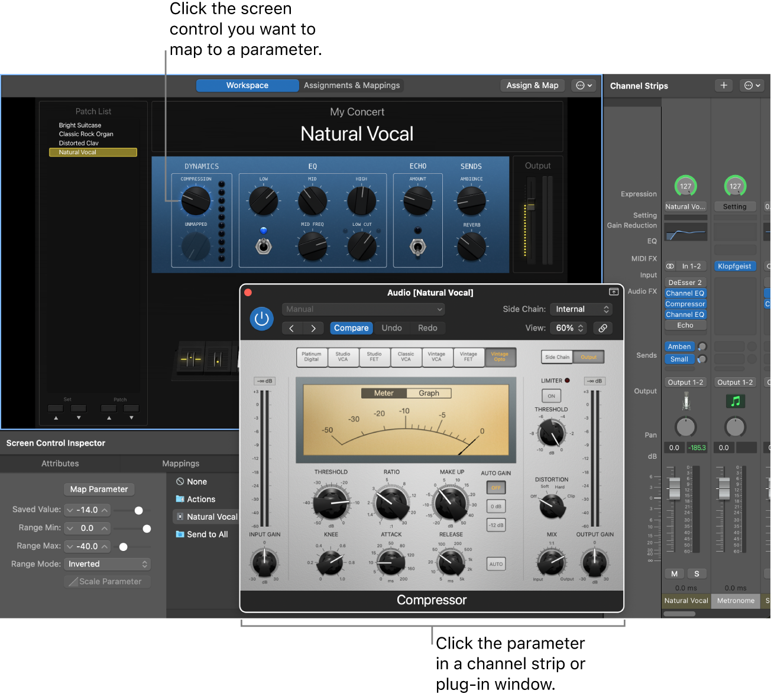The width and height of the screenshot is (771, 700).
Task: Open the Range Mode Inverted dropdown
Action: point(106,563)
